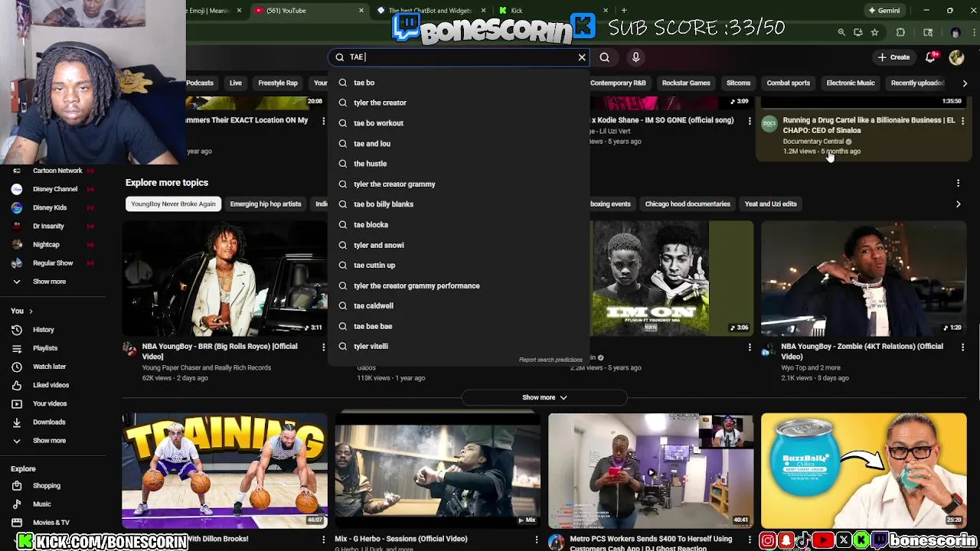Filter by Rockstar Games chip
980x551 pixels.
click(686, 83)
